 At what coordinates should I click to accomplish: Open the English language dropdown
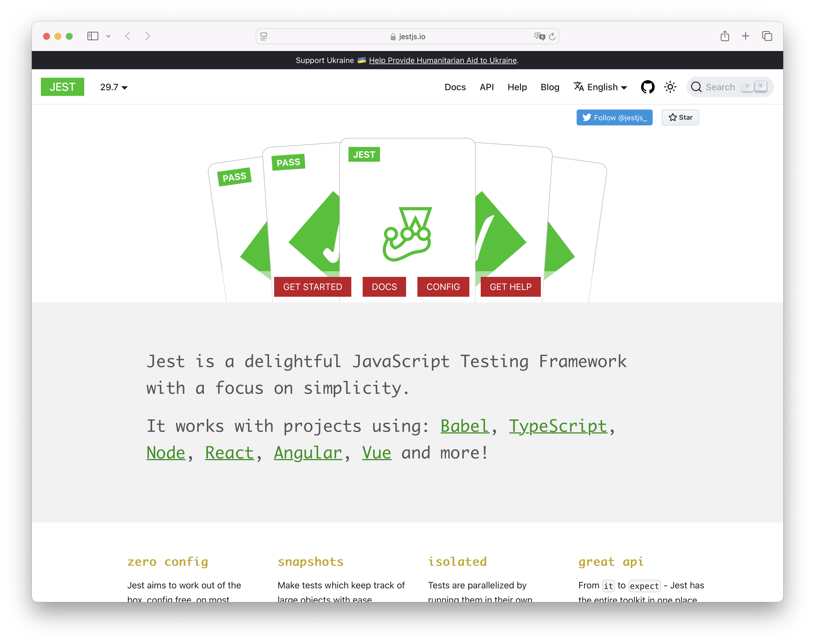600,87
